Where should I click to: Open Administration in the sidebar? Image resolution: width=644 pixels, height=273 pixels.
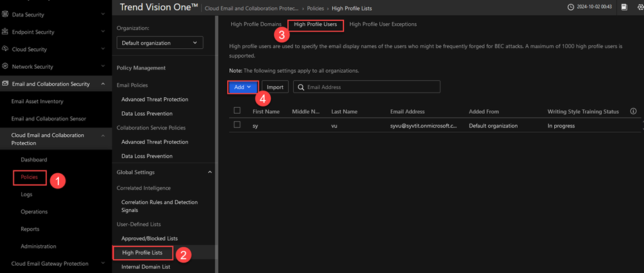click(38, 247)
